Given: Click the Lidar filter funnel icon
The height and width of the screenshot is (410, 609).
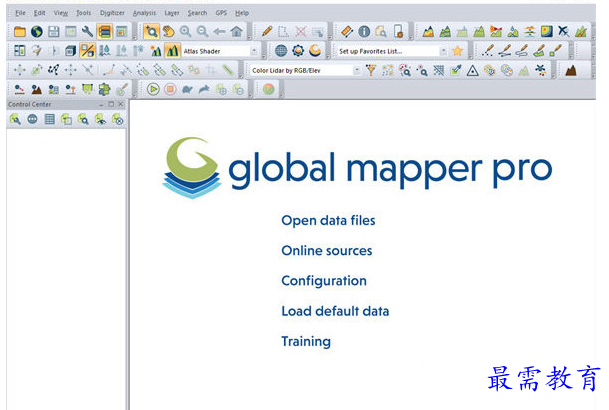Looking at the screenshot, I should point(371,70).
